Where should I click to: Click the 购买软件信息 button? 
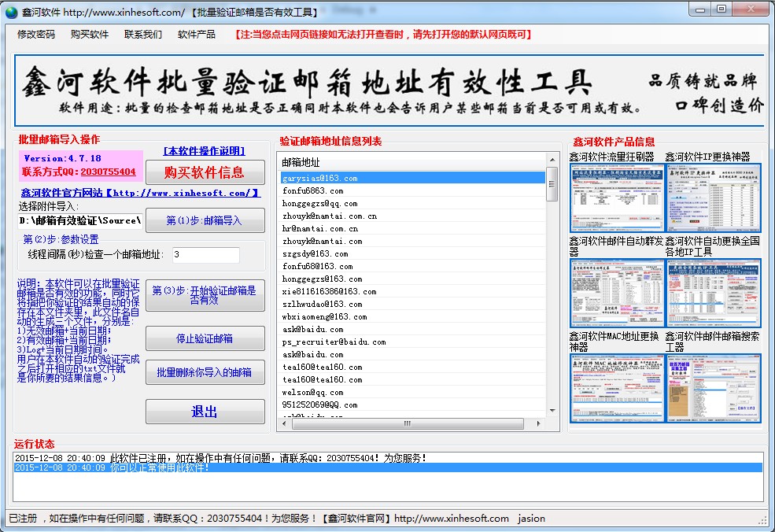point(205,172)
